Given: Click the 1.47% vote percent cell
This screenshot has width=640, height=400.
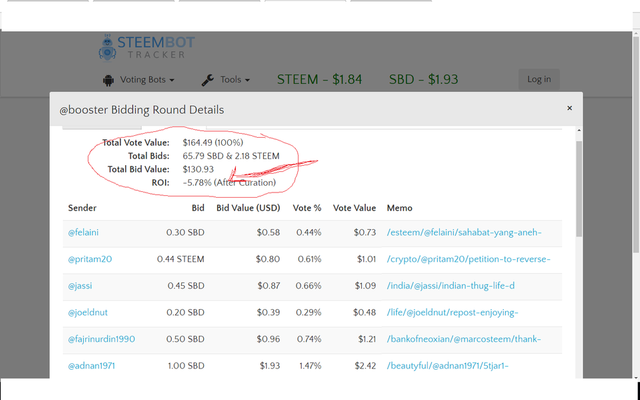Looking at the screenshot, I should (310, 366).
